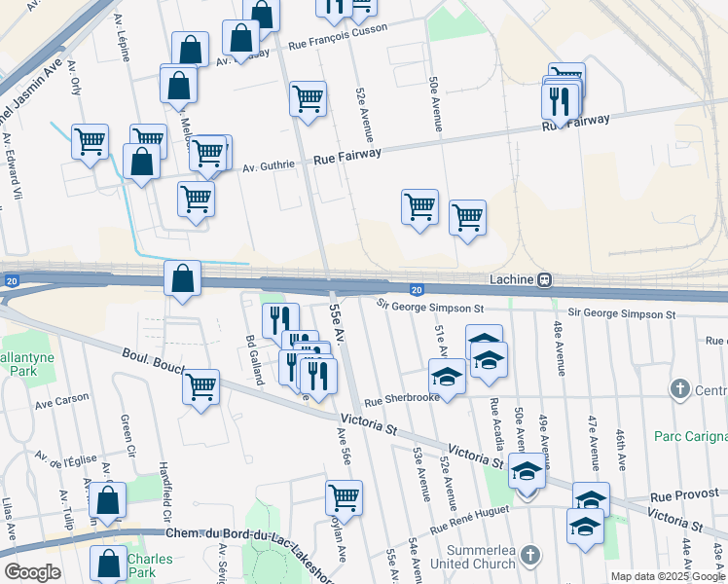728x584 pixels.
Task: Select the Parc Carignan park label
Action: point(691,436)
